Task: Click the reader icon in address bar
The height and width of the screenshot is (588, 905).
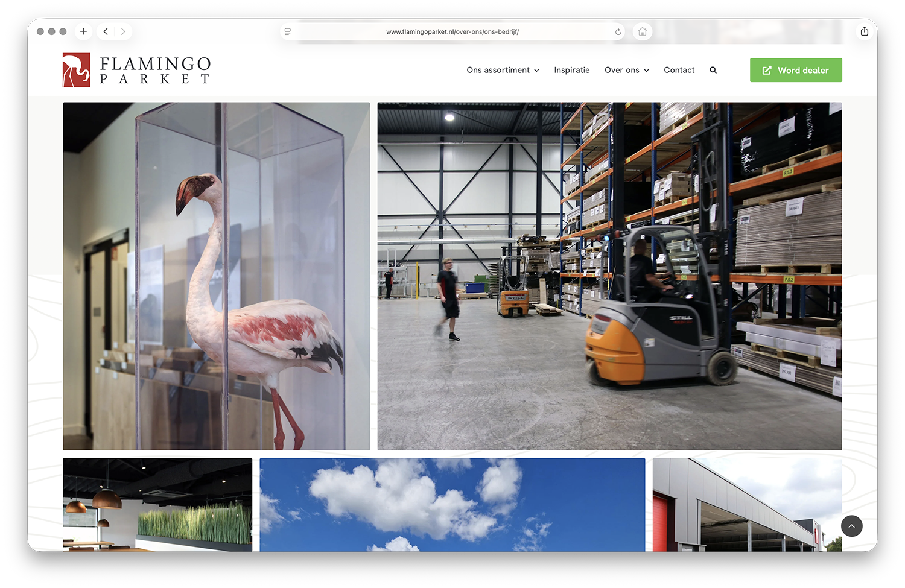Action: pos(288,32)
